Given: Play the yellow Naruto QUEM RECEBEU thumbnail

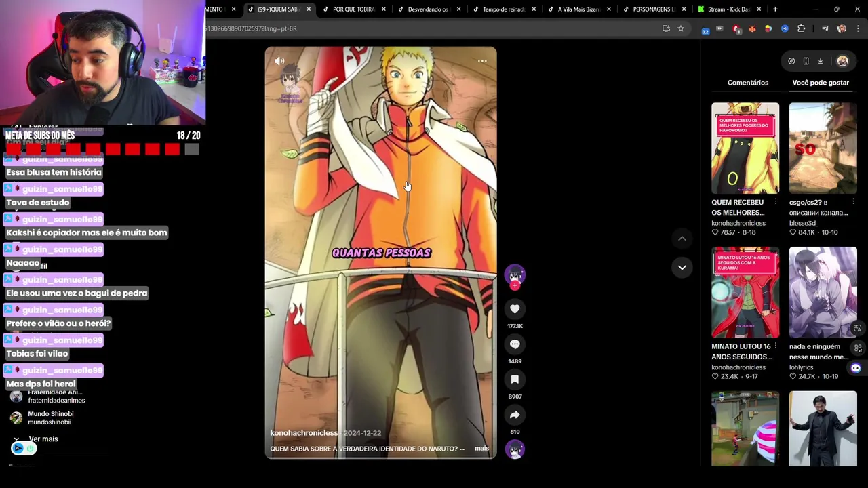Looking at the screenshot, I should point(745,148).
